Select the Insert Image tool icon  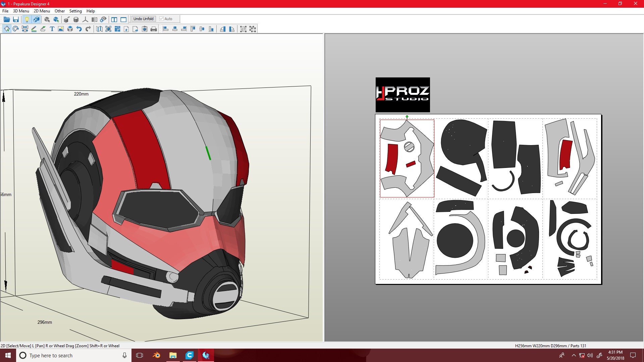point(61,29)
